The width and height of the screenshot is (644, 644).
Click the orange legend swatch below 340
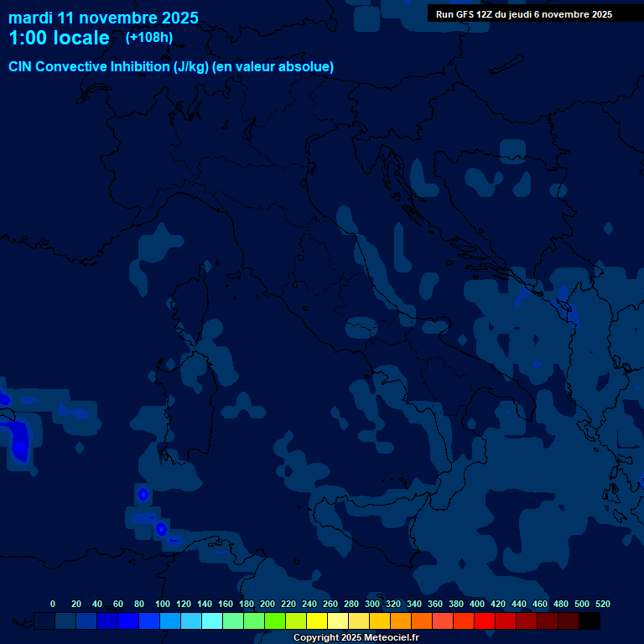401,621
